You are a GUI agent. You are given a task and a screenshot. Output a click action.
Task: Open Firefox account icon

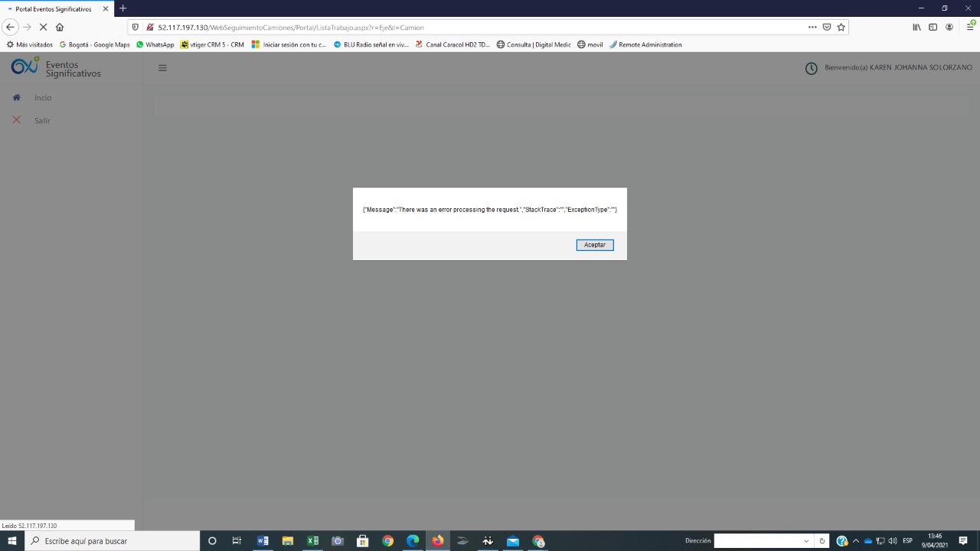(x=949, y=27)
